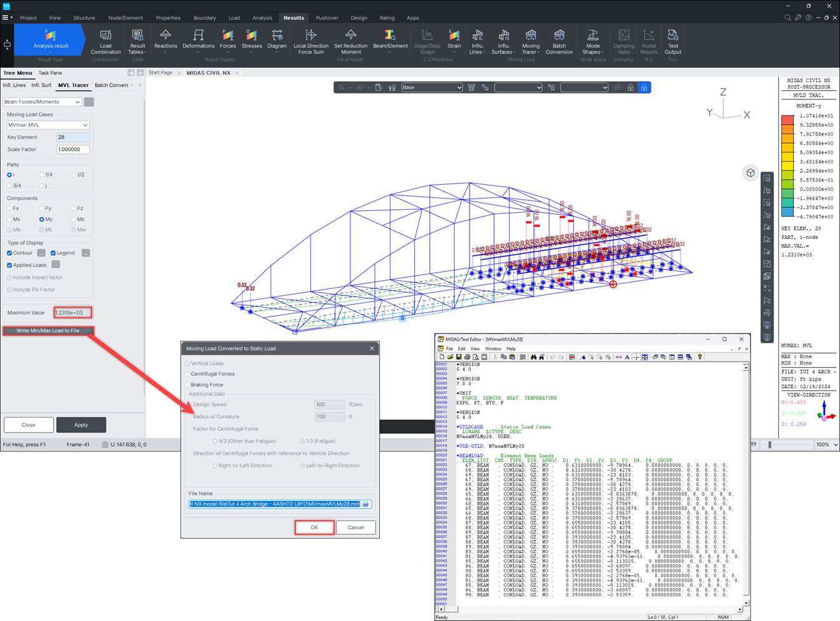Open the Base dropdown in viewport toolbar
This screenshot has width=840, height=621.
click(432, 87)
